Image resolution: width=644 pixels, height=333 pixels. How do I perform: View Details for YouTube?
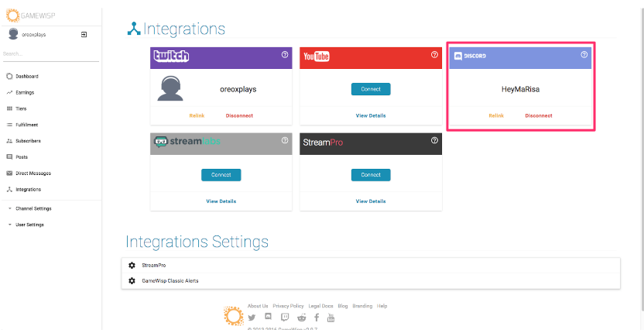371,116
